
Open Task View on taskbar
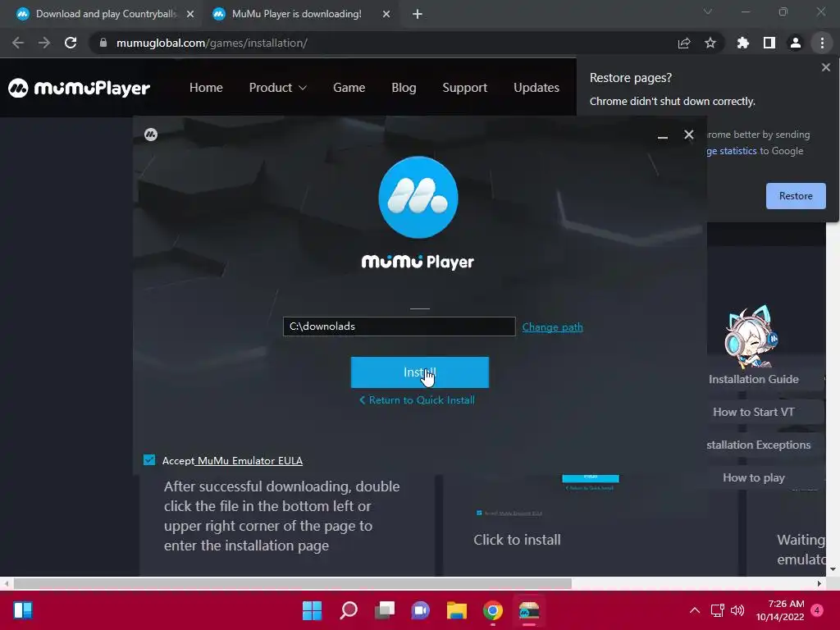(x=385, y=610)
